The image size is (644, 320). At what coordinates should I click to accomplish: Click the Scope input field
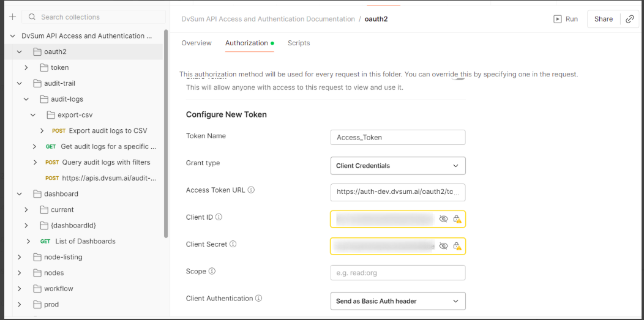click(397, 272)
